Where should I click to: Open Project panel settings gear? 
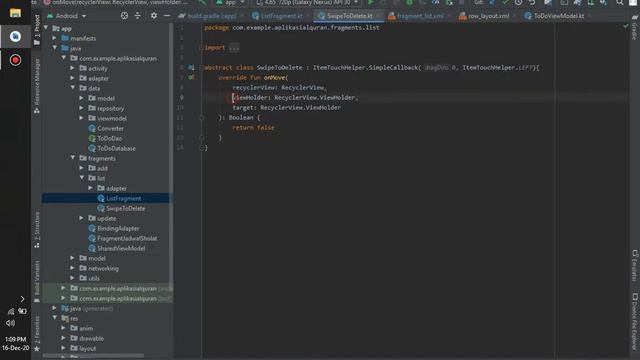153,16
